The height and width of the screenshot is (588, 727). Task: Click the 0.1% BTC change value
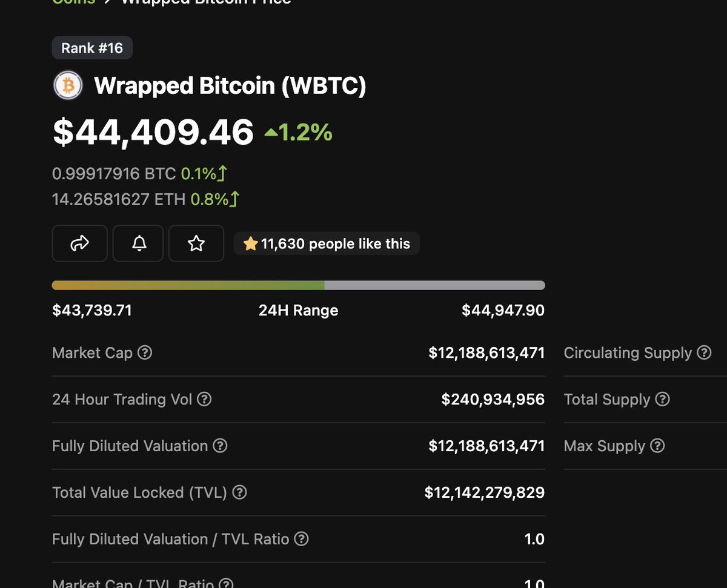click(x=199, y=174)
